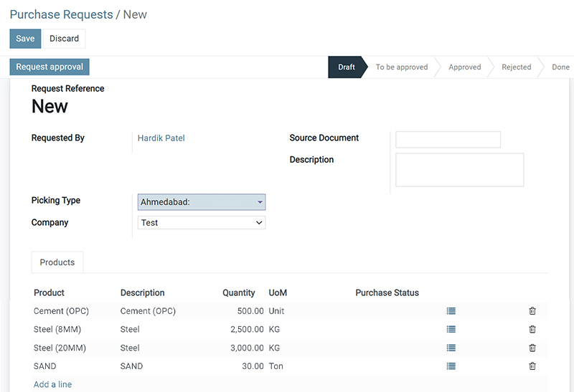This screenshot has height=392, width=574.
Task: Go back to Purchase Requests breadcrumb
Action: 61,14
